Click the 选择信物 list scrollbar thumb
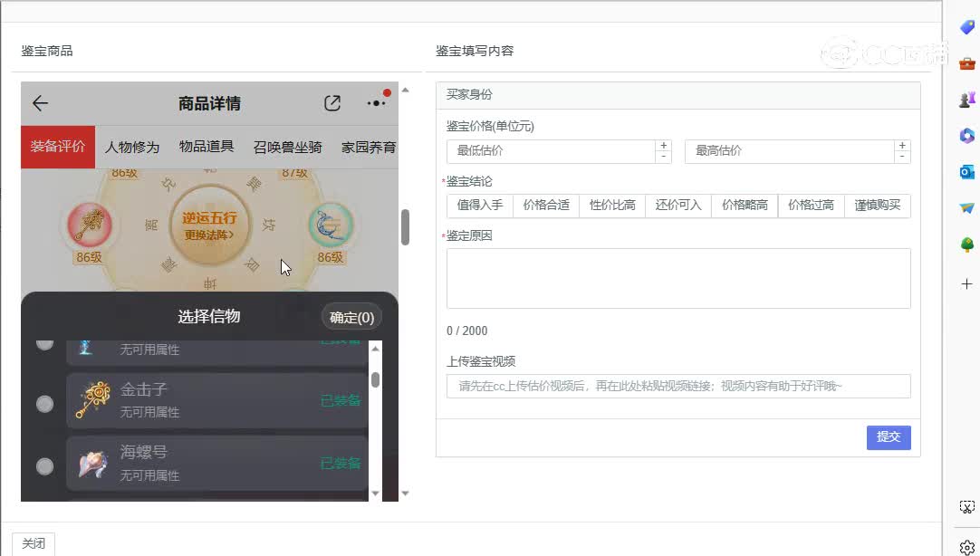The image size is (980, 556). click(375, 379)
